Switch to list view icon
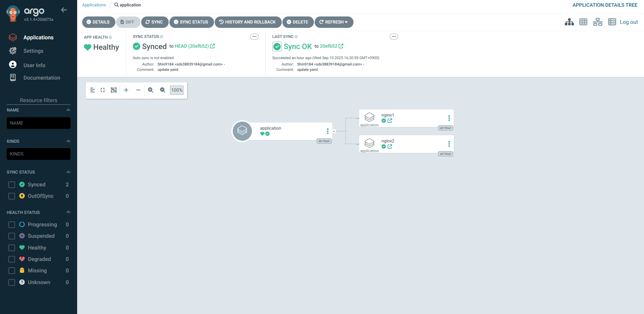Viewport: 644px width, 314px height. click(x=612, y=22)
